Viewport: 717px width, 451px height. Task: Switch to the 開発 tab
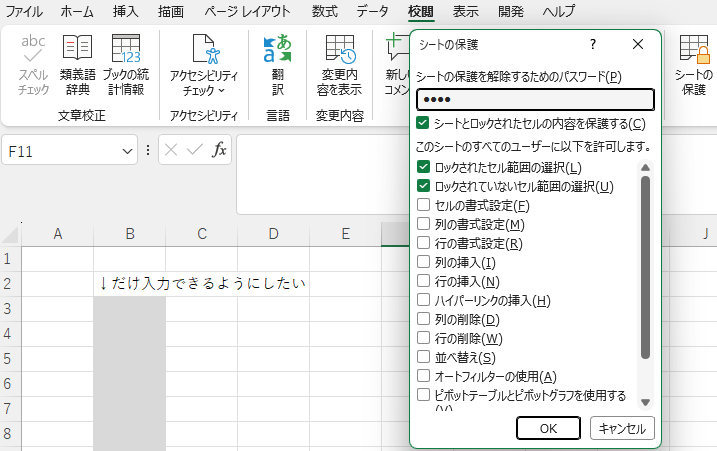click(x=511, y=11)
